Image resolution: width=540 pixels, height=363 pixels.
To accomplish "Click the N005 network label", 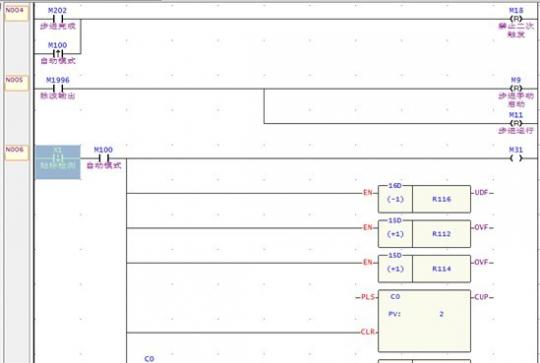I will pyautogui.click(x=16, y=82).
